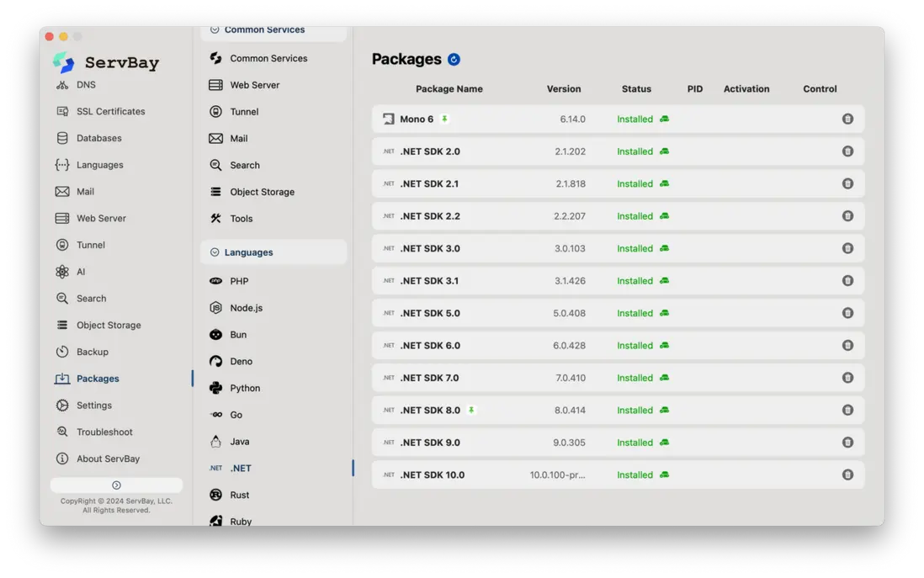Viewport: 924px width, 578px height.
Task: Click version 10.0.100-pr... cell
Action: pyautogui.click(x=557, y=475)
